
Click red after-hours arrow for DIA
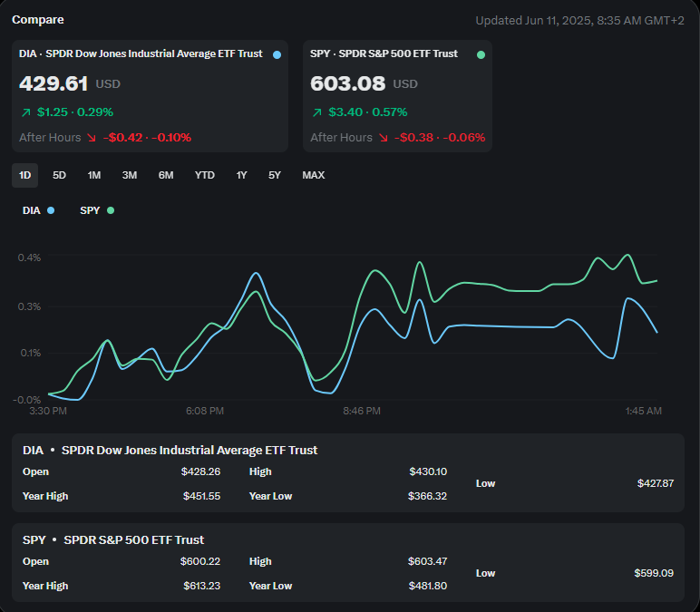pos(91,138)
